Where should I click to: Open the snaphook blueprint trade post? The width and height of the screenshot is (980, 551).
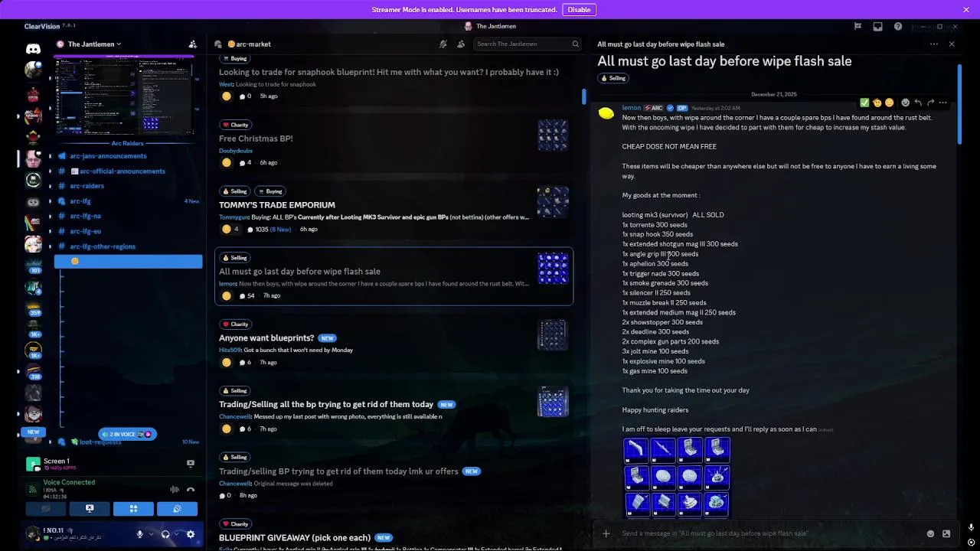click(389, 72)
